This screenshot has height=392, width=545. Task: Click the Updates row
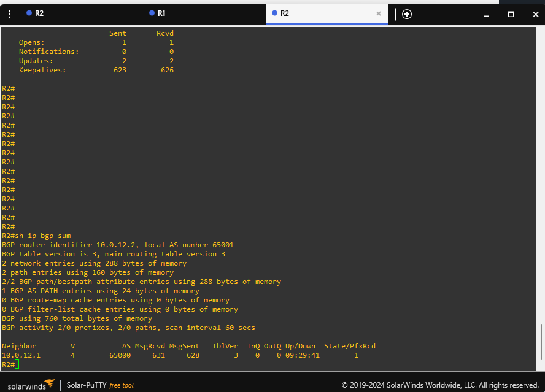(96, 61)
